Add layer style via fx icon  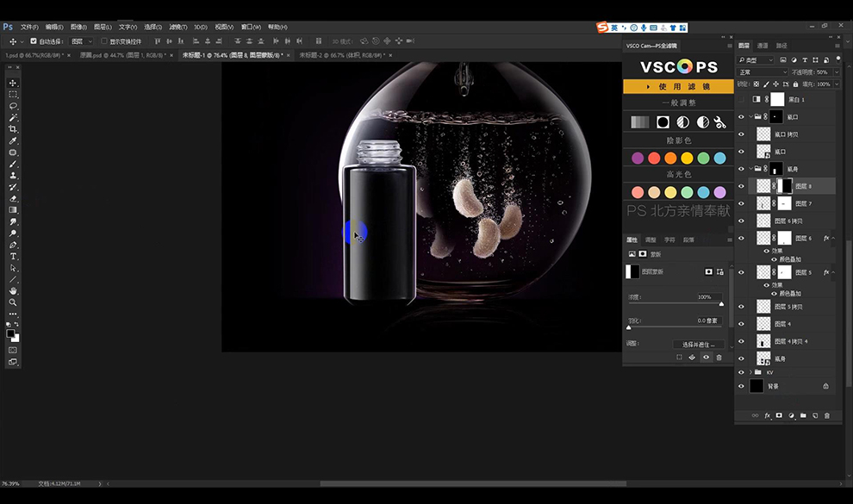[767, 415]
